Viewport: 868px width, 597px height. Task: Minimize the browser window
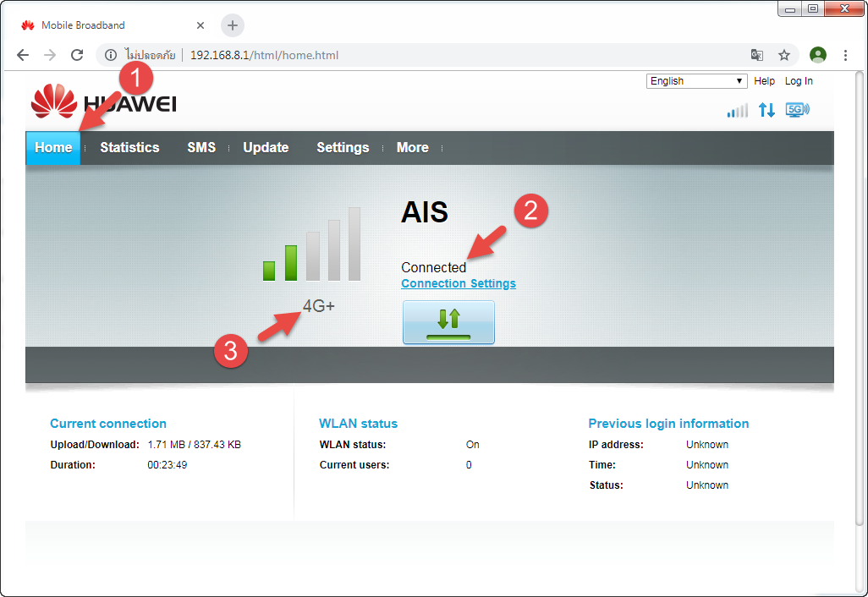(x=790, y=8)
